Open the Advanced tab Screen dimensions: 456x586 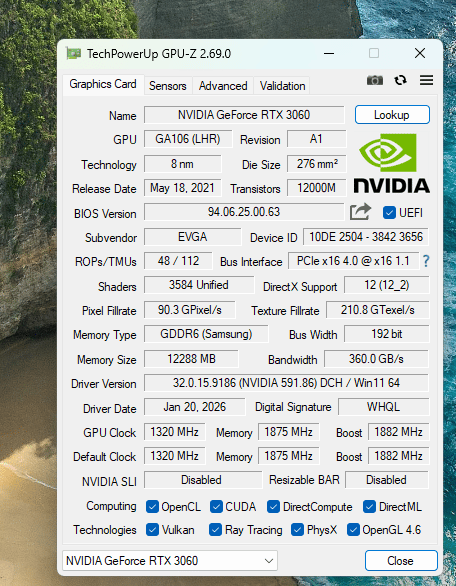click(223, 86)
